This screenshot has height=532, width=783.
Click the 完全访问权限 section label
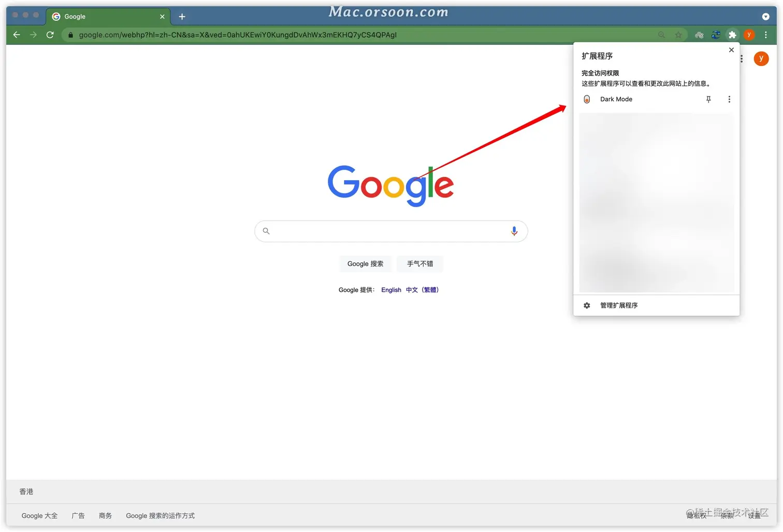pos(600,73)
